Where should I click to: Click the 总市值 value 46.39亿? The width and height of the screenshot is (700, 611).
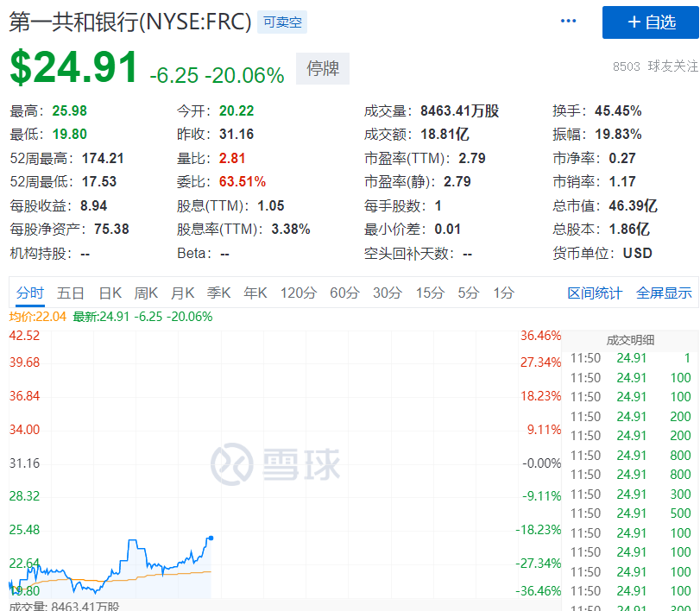(x=633, y=205)
